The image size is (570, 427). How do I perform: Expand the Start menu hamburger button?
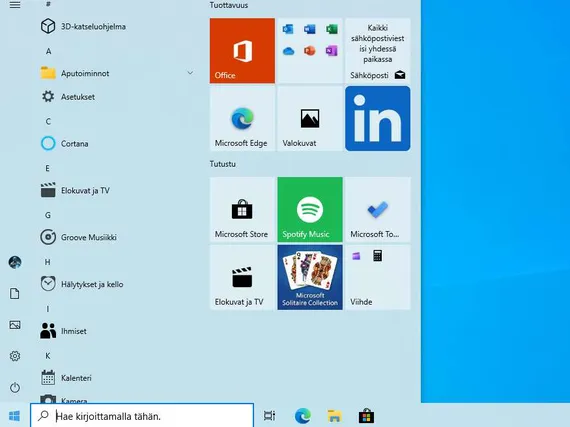coord(15,5)
